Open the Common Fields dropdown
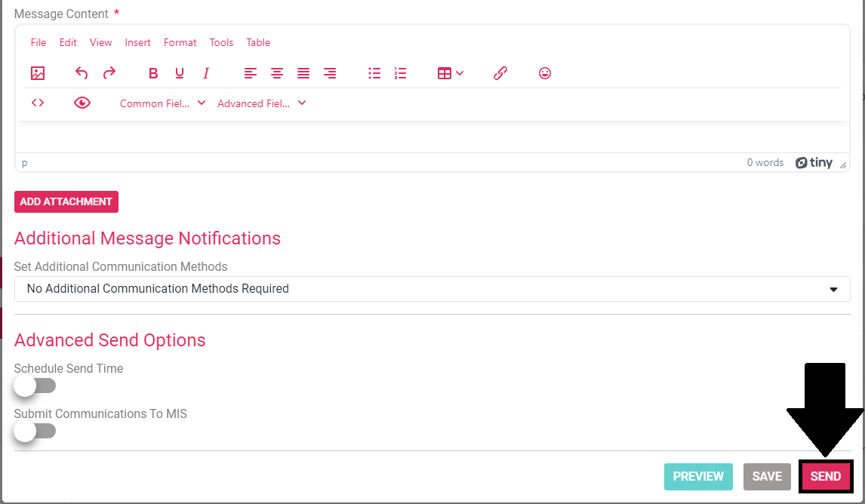The height and width of the screenshot is (504, 865). coord(162,103)
